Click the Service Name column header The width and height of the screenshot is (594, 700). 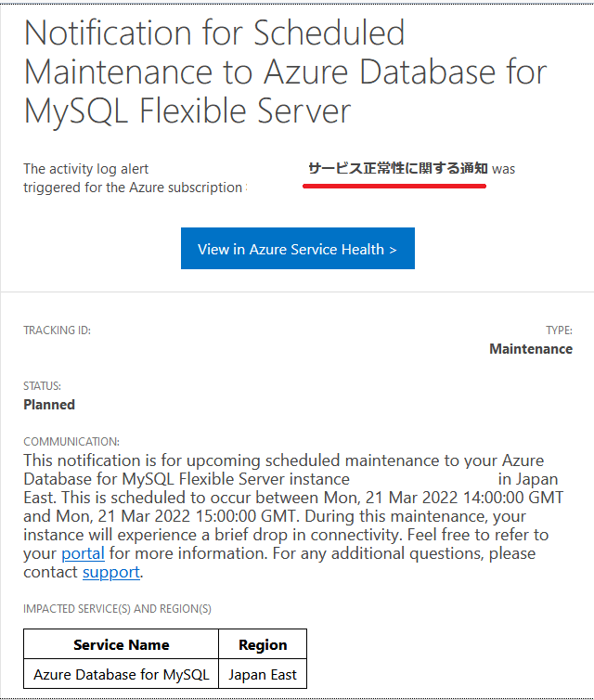(x=121, y=644)
